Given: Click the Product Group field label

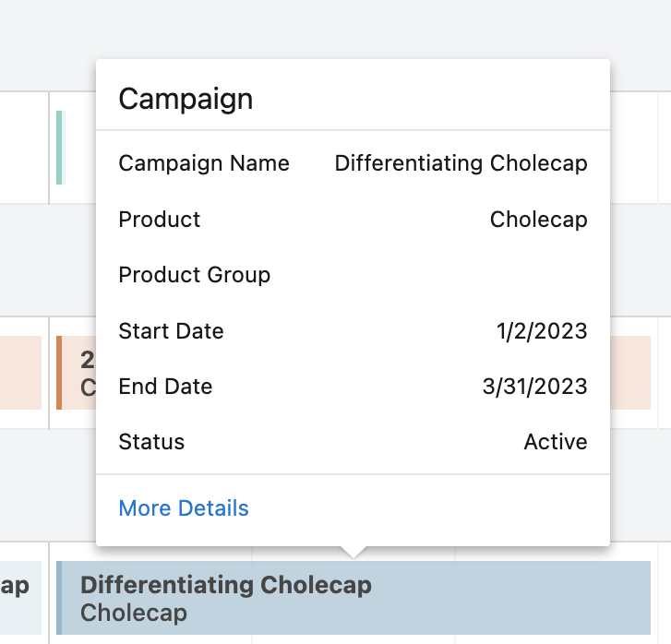Looking at the screenshot, I should 195,275.
